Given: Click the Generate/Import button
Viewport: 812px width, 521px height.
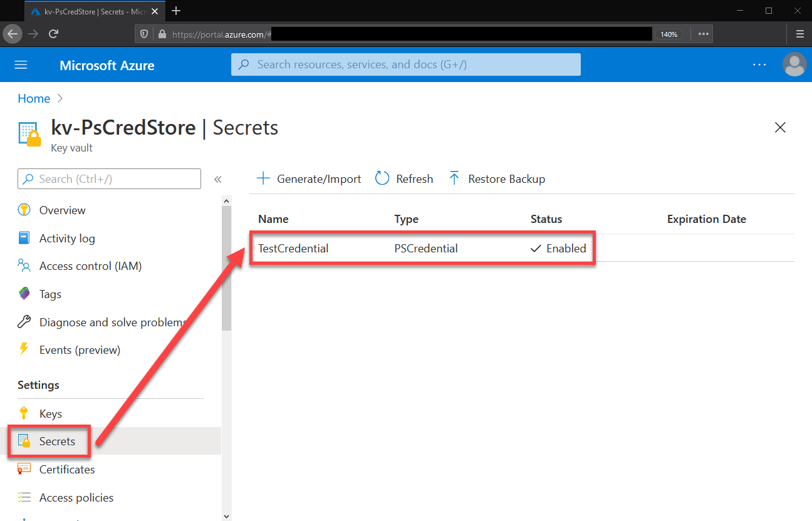Looking at the screenshot, I should pyautogui.click(x=310, y=178).
